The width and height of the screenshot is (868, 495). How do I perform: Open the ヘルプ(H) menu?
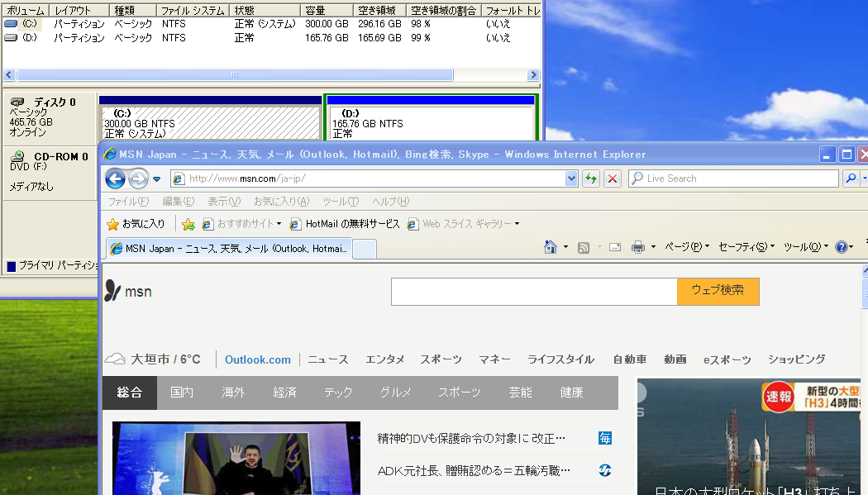(391, 202)
